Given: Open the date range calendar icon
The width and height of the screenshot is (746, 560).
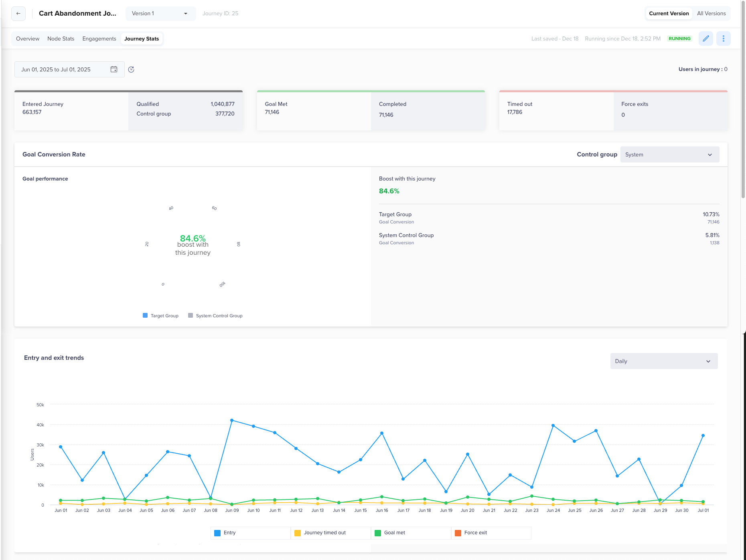Looking at the screenshot, I should click(114, 69).
